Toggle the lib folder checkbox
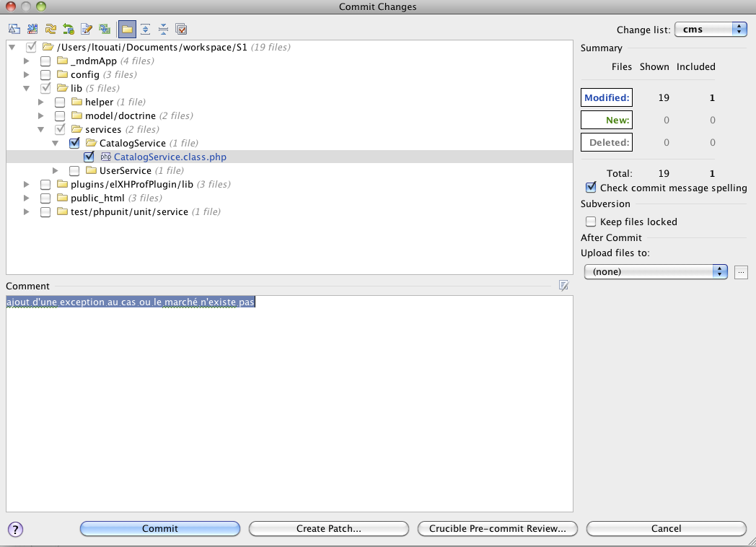 45,88
